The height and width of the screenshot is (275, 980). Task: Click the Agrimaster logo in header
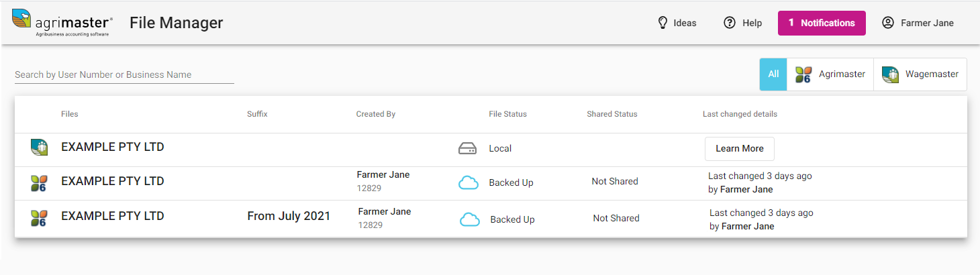click(62, 23)
